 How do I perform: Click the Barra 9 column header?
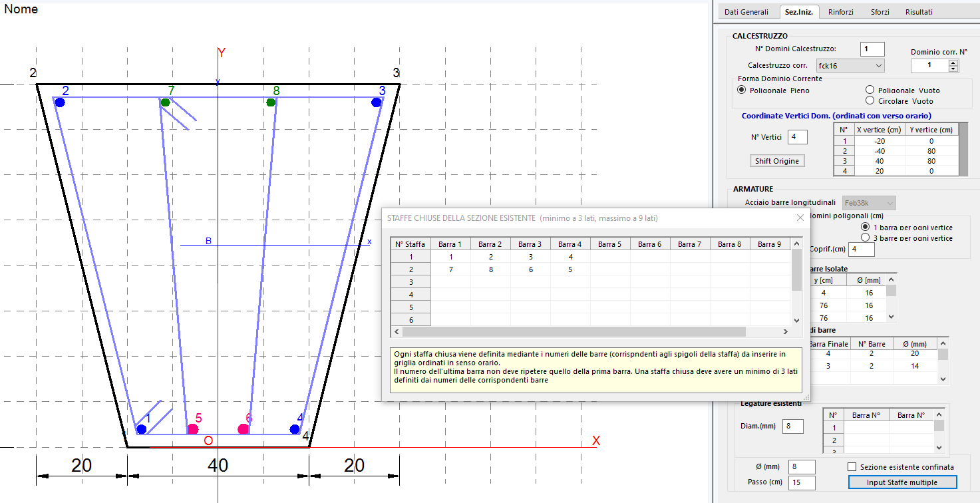click(x=770, y=244)
